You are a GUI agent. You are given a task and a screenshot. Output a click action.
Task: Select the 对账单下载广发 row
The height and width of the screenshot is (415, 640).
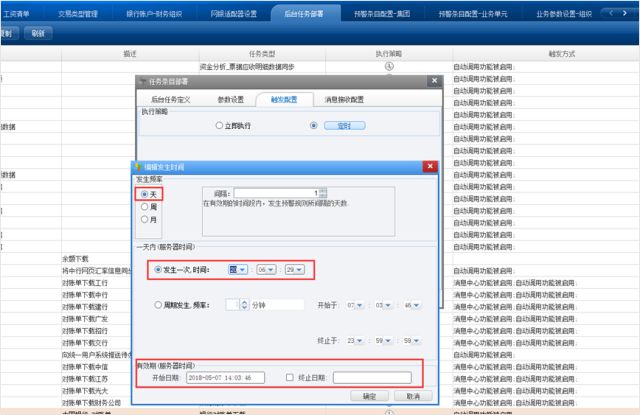(x=85, y=319)
